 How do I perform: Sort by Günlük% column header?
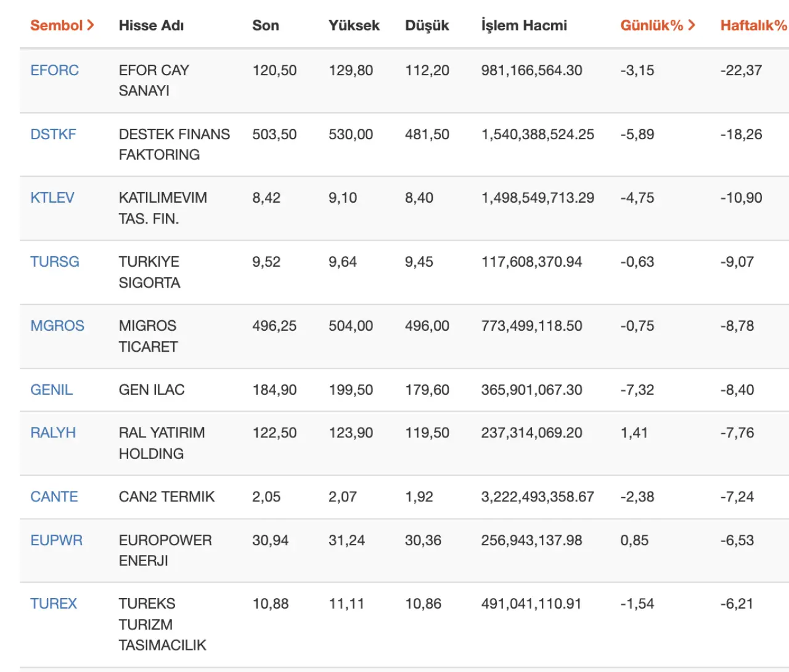[x=657, y=25]
